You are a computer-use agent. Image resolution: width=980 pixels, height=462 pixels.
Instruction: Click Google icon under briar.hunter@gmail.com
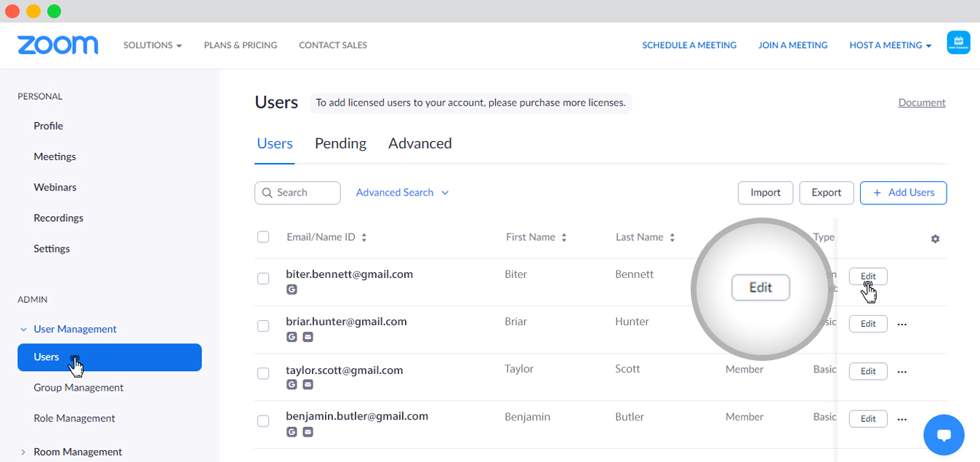(292, 337)
